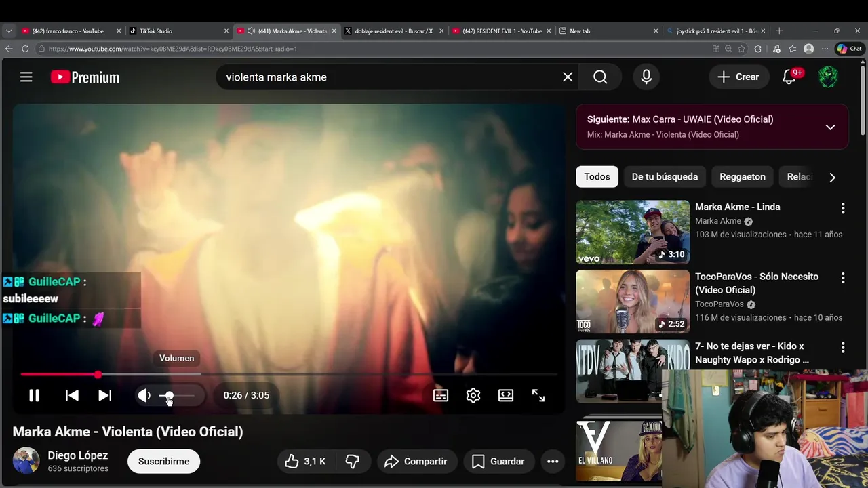Open the player settings gear
This screenshot has height=488, width=868.
[473, 395]
